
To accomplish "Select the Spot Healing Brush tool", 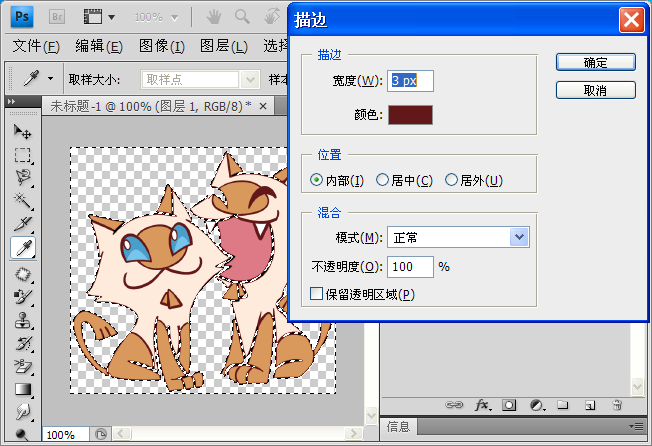I will pos(22,274).
